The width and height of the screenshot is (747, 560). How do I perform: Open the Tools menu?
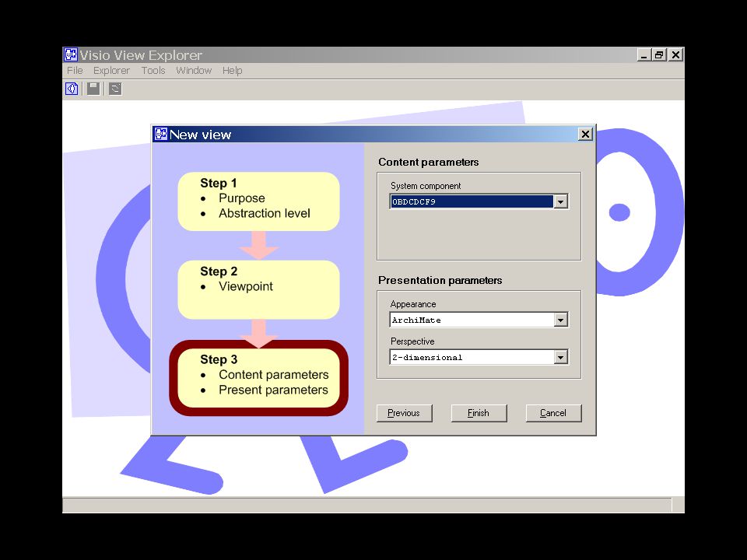pos(153,71)
